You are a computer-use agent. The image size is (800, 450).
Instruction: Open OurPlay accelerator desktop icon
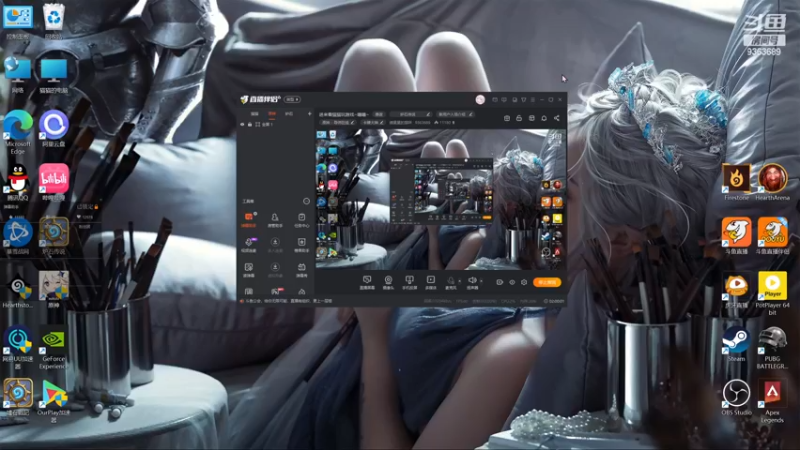tap(54, 401)
